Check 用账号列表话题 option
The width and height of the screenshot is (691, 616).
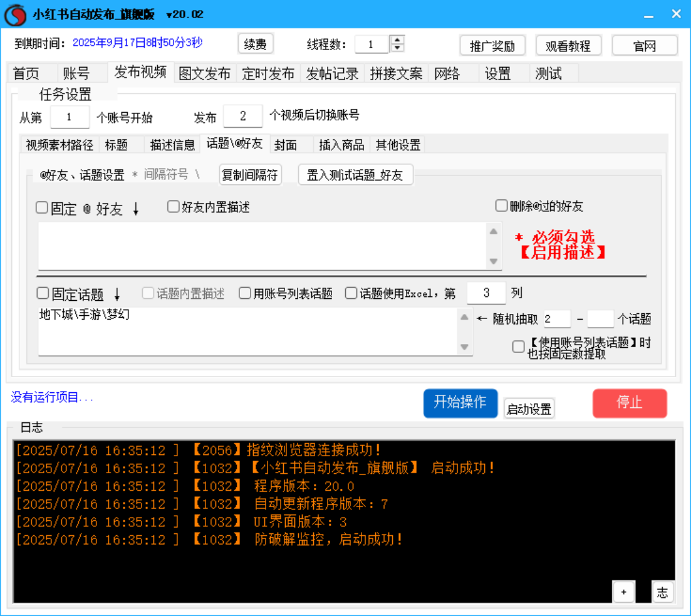(245, 293)
